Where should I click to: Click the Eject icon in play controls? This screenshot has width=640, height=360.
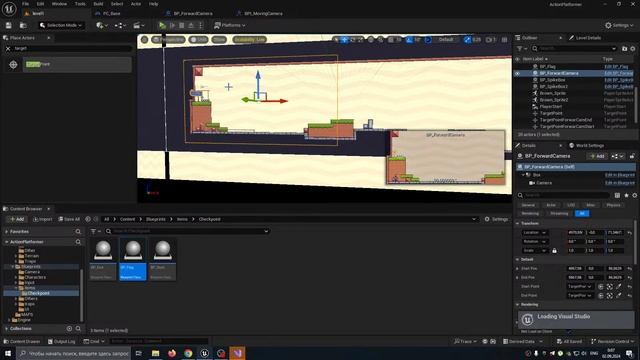coord(191,25)
